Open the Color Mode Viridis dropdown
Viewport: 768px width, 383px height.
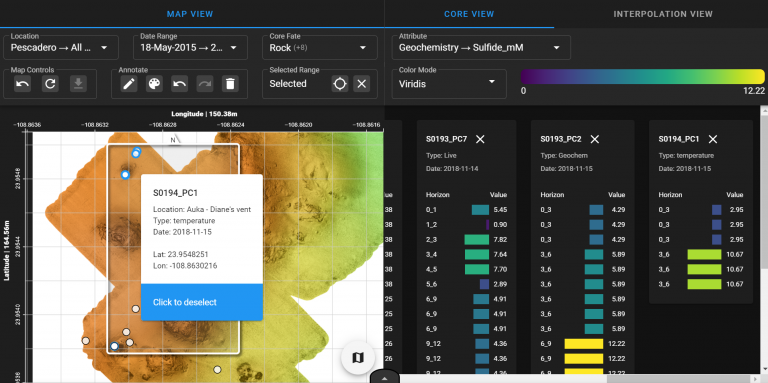[449, 84]
